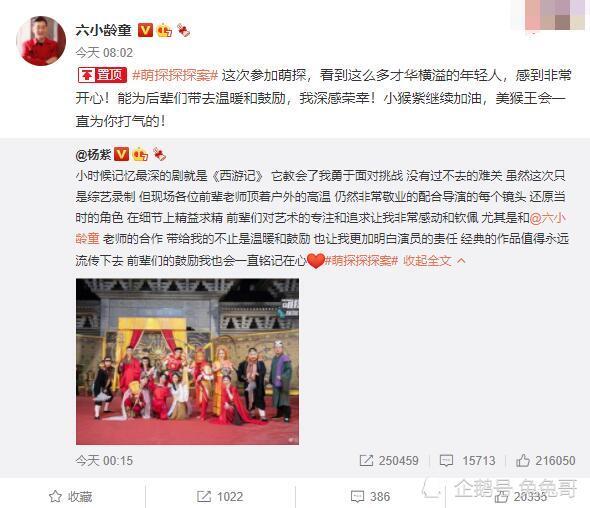590x508 pixels.
Task: Click the chevron arrow after 收起全文
Action: (461, 260)
